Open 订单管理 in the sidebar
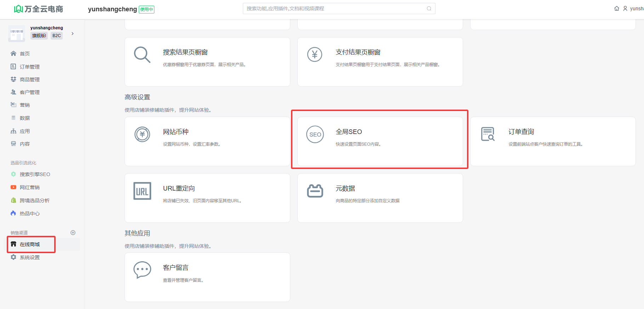The height and width of the screenshot is (309, 644). pyautogui.click(x=29, y=67)
